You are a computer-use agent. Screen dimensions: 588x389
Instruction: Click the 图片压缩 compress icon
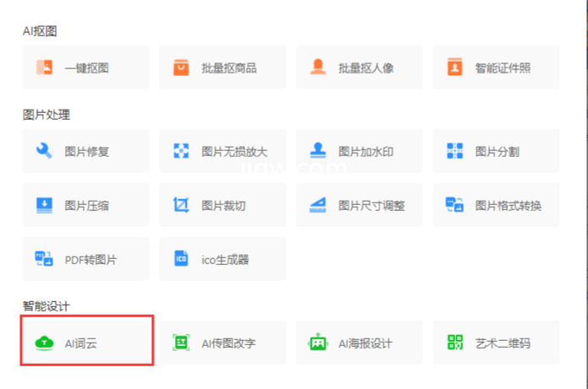tap(44, 205)
